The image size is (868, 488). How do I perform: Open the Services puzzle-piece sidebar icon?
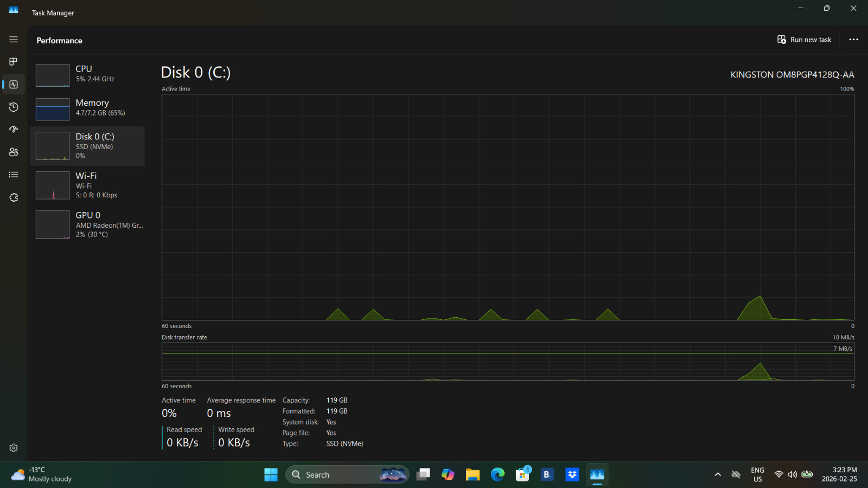click(x=14, y=197)
